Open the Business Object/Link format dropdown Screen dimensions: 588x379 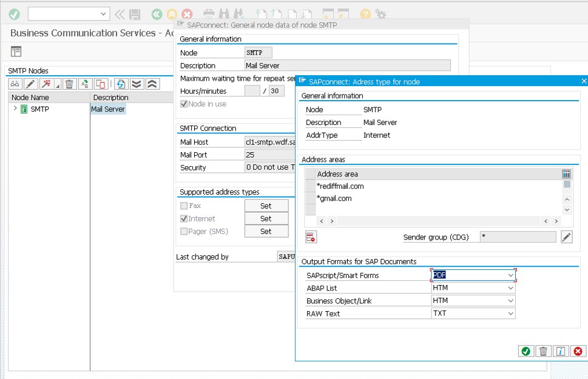click(510, 301)
